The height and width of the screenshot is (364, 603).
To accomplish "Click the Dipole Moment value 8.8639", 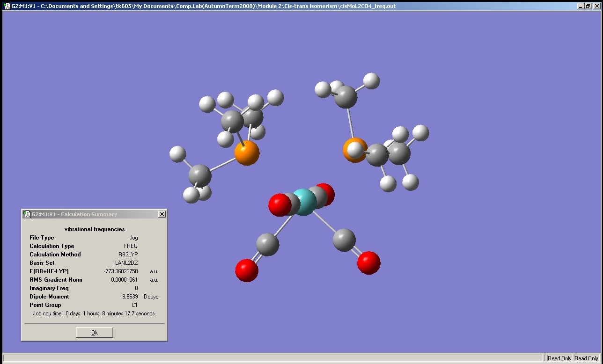I will click(x=130, y=297).
